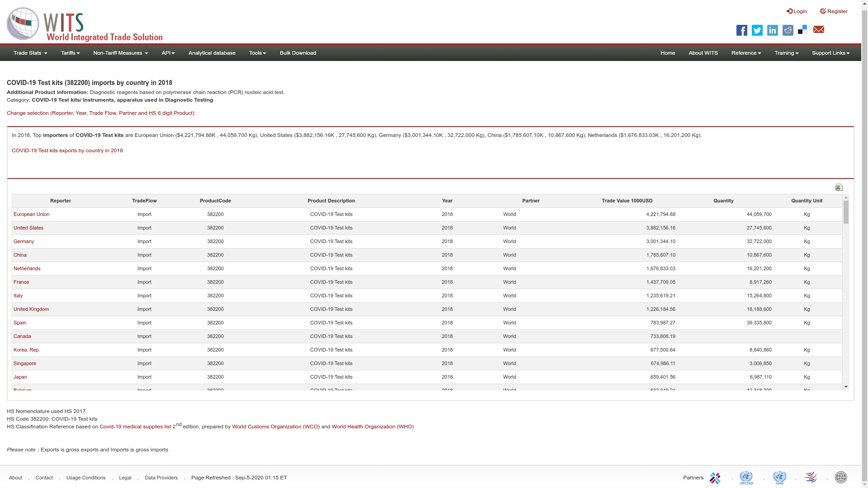Open Korea, Rep. reporter link
The width and height of the screenshot is (868, 488).
(27, 350)
